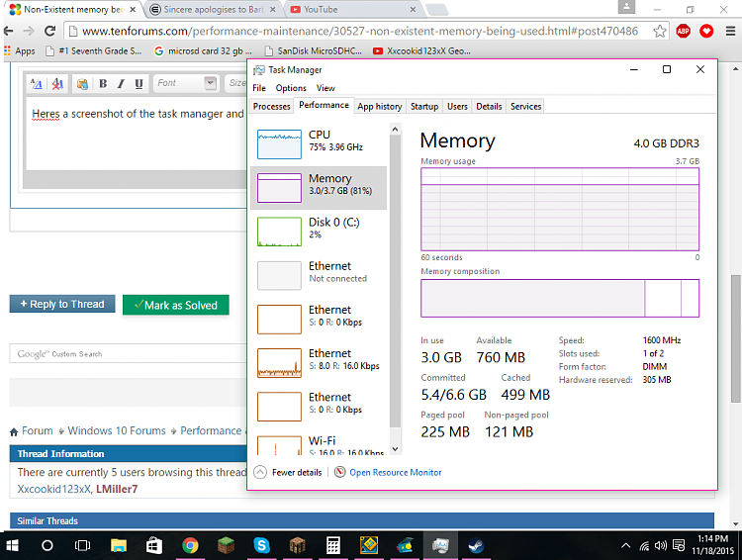The image size is (742, 560).
Task: Open Resource Monitor link
Action: (x=395, y=472)
